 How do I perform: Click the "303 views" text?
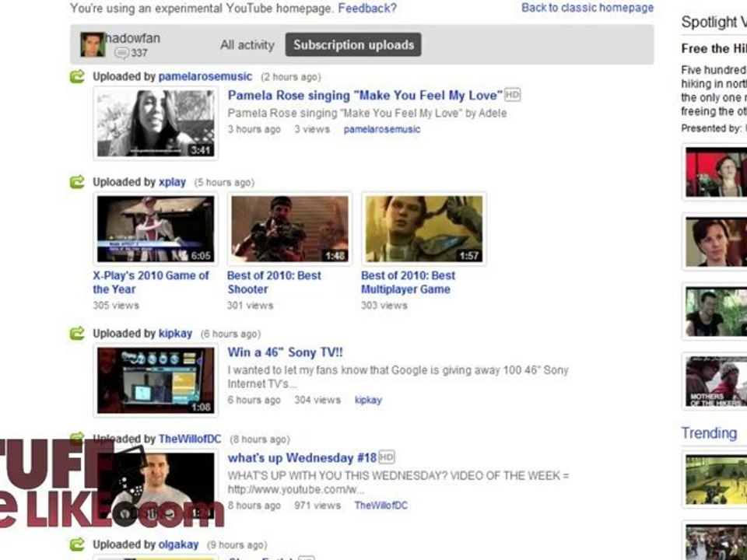384,305
